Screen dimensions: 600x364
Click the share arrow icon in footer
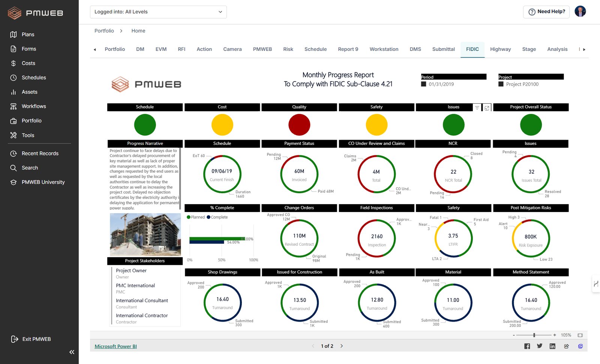point(566,346)
